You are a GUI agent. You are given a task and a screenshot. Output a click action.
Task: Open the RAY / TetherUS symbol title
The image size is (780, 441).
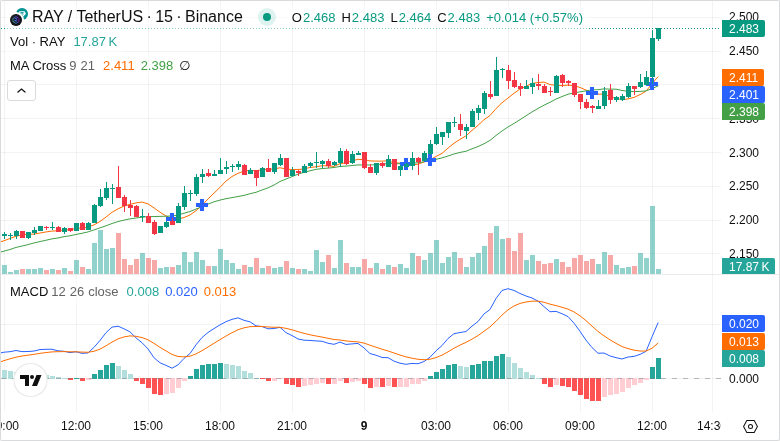tap(137, 17)
